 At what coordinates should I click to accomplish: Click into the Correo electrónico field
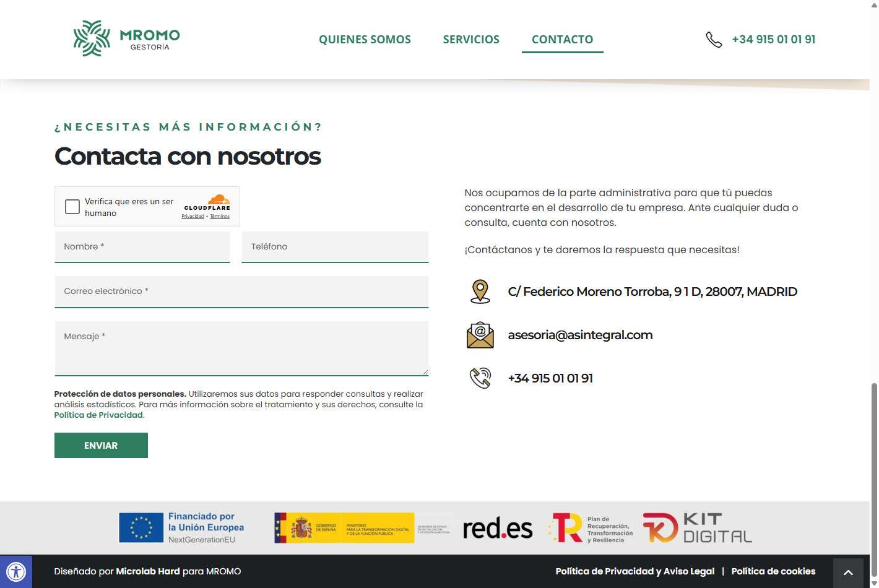click(x=241, y=292)
